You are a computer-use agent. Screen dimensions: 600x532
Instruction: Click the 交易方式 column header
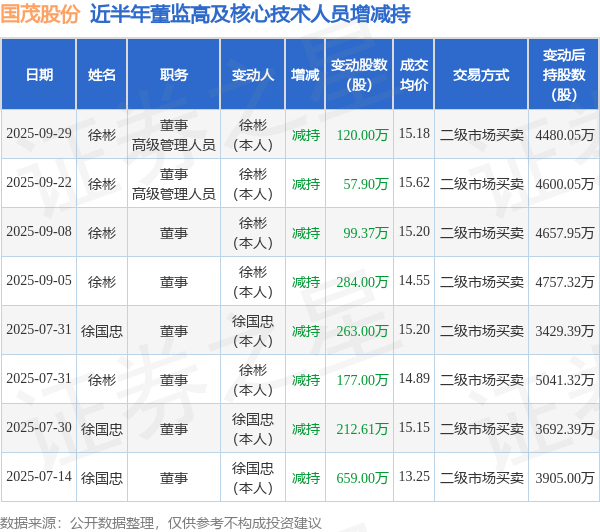click(x=481, y=75)
